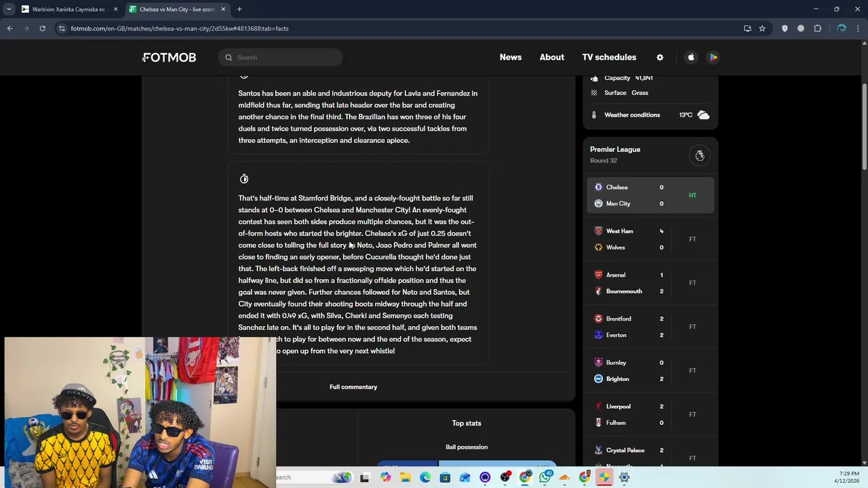Screen dimensions: 868x488
Task: Open Microsoft Store from the taskbar
Action: [x=445, y=478]
